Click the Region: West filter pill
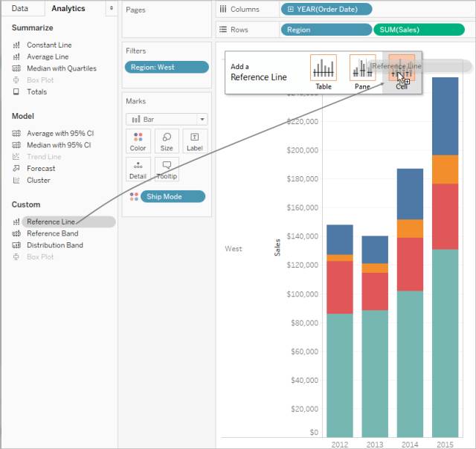Screen dimensions: 476x449 click(x=167, y=67)
